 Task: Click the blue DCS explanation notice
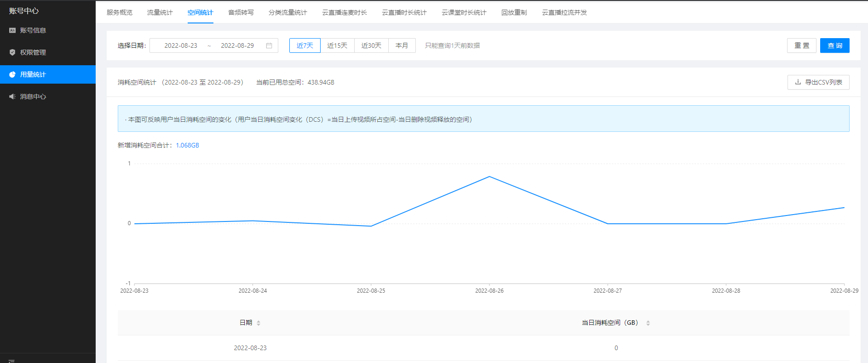tap(483, 119)
